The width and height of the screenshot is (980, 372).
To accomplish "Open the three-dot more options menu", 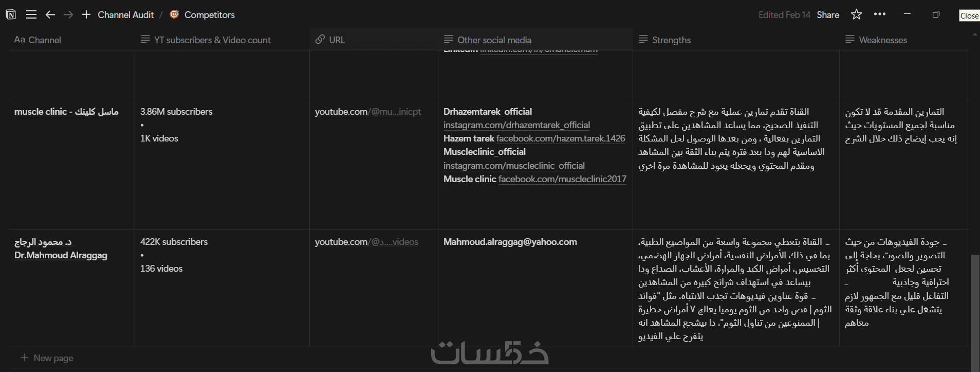I will point(880,14).
